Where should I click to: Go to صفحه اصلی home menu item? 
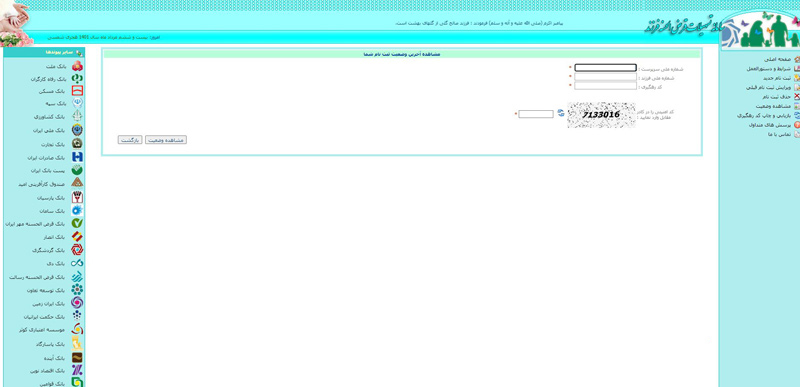tap(777, 59)
